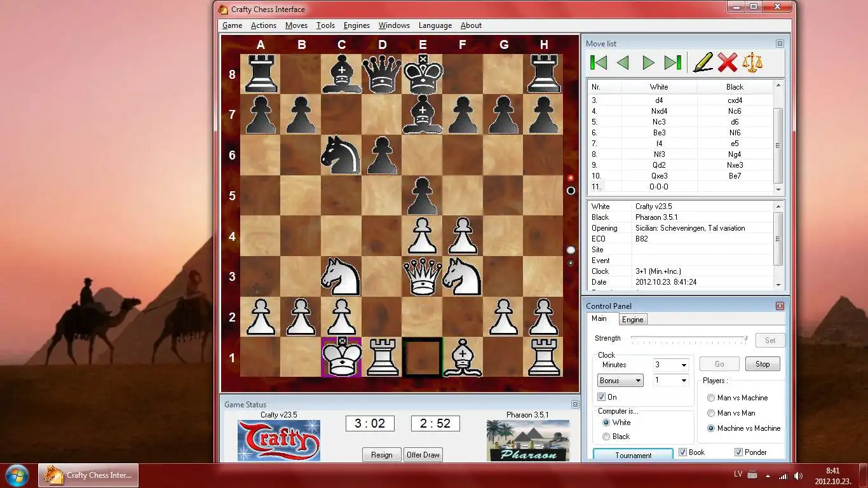Switch to the Engine tab in Control Panel
The width and height of the screenshot is (868, 488).
(632, 320)
